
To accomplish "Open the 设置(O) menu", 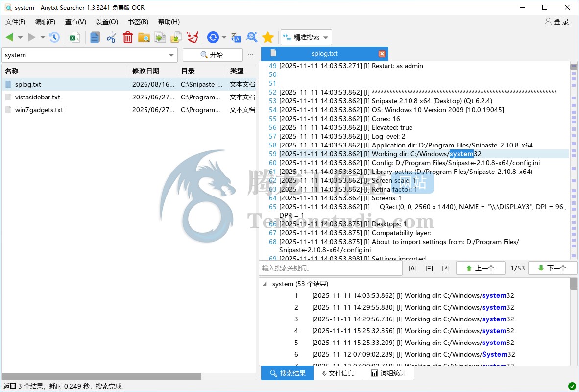I will (x=107, y=22).
